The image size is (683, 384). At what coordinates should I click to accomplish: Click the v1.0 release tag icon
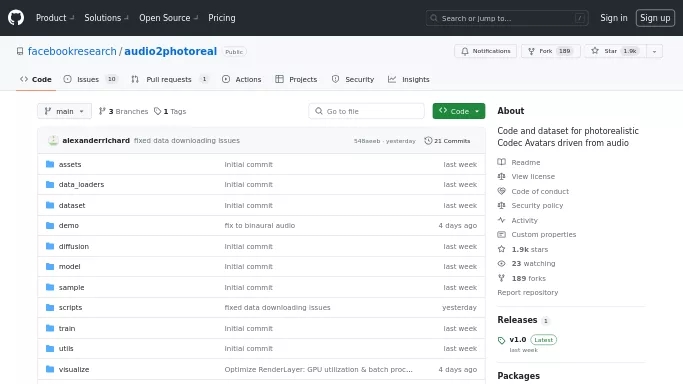point(501,340)
